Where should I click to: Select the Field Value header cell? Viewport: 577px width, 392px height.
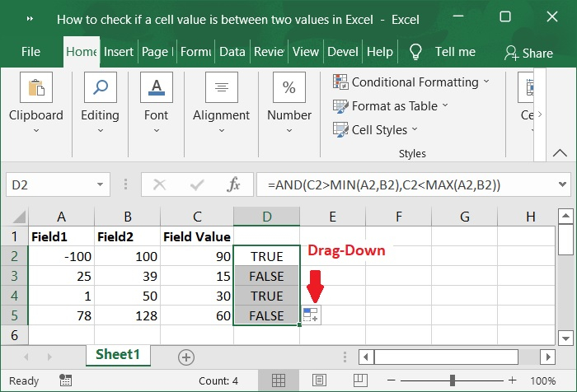[197, 236]
